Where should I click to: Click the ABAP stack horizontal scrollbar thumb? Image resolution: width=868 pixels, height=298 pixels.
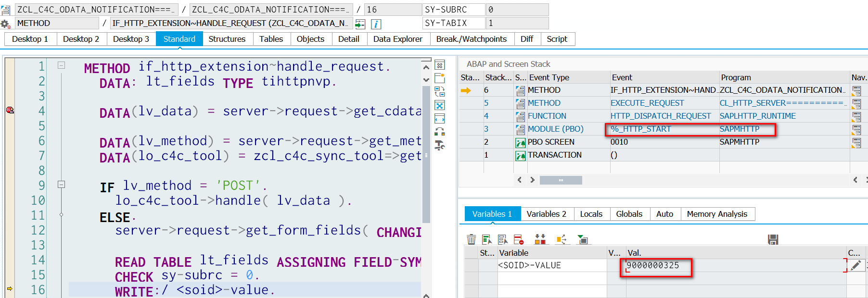pyautogui.click(x=561, y=180)
